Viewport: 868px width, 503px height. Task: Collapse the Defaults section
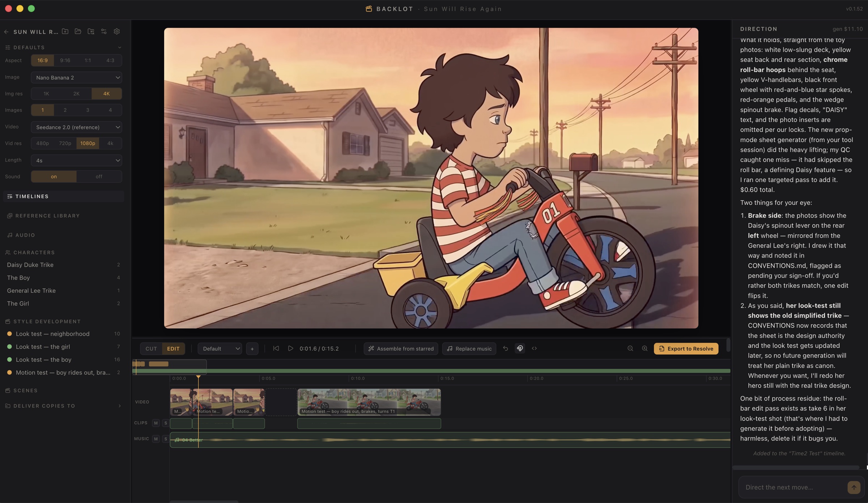(119, 47)
